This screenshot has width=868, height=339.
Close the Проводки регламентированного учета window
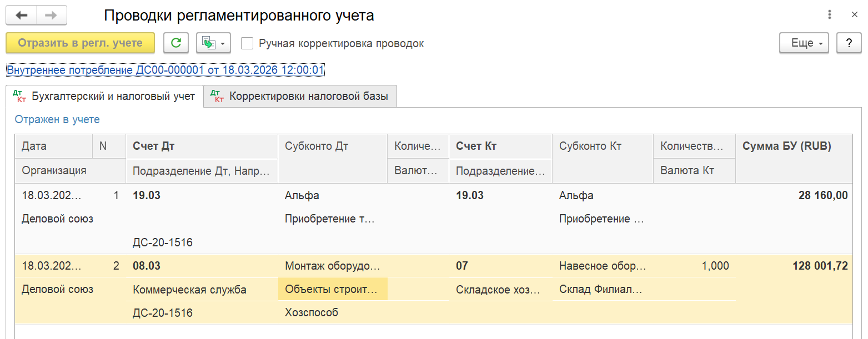[x=855, y=15]
